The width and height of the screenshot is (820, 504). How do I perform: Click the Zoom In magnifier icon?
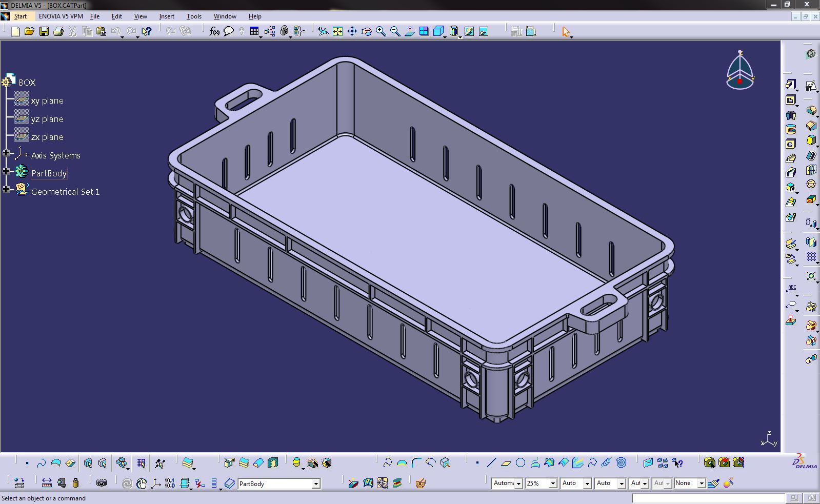(381, 31)
